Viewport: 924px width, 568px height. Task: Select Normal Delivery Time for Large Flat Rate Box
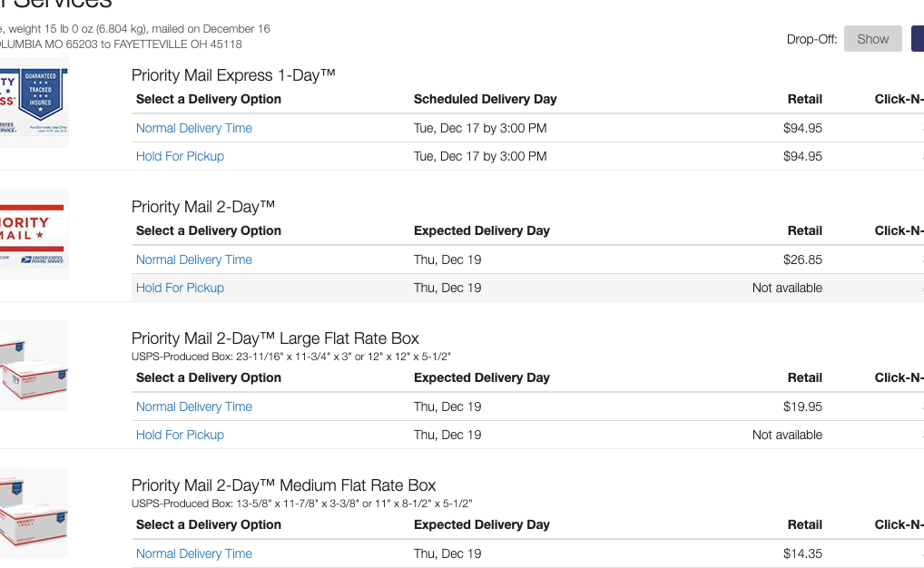coord(194,406)
